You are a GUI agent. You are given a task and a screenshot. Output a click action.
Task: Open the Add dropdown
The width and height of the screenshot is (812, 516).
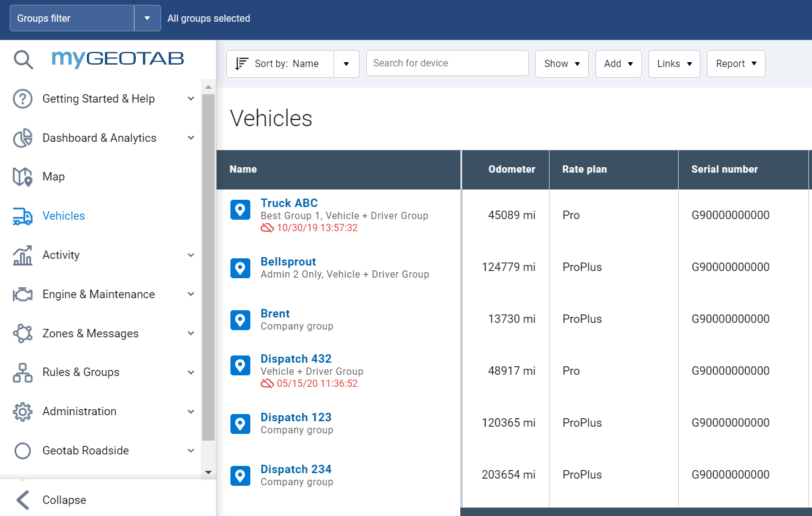[618, 63]
